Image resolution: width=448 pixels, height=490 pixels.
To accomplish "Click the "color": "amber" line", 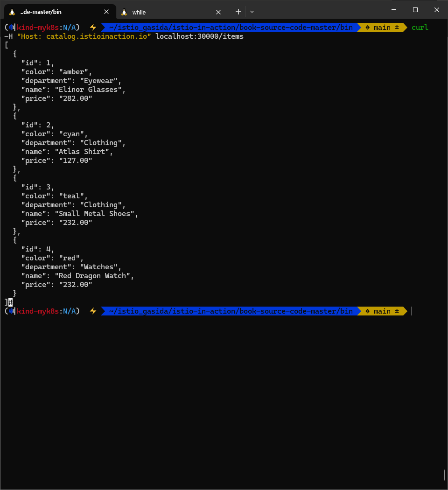I will point(56,72).
